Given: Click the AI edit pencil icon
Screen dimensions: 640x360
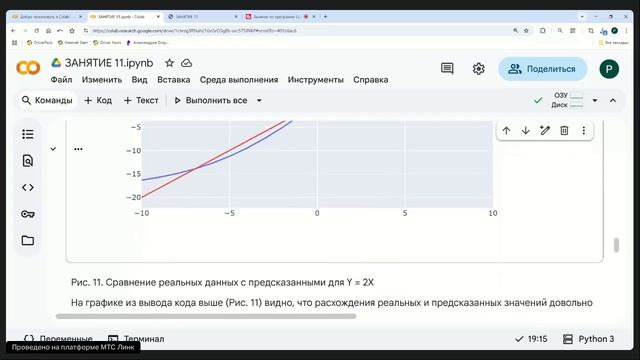Looking at the screenshot, I should 545,131.
